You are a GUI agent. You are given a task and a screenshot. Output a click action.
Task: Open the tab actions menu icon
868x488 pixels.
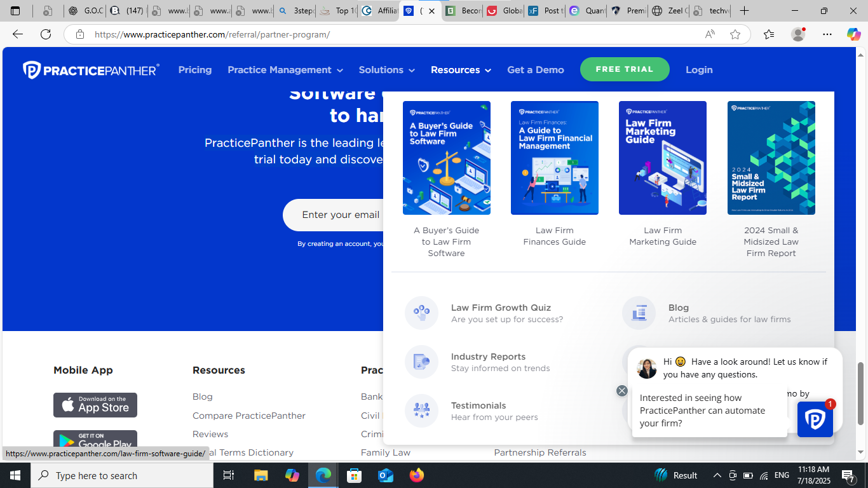(x=15, y=11)
